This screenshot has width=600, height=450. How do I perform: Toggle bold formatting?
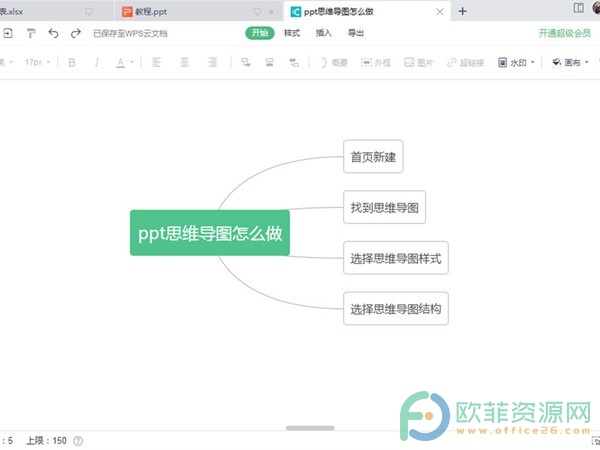(x=72, y=62)
